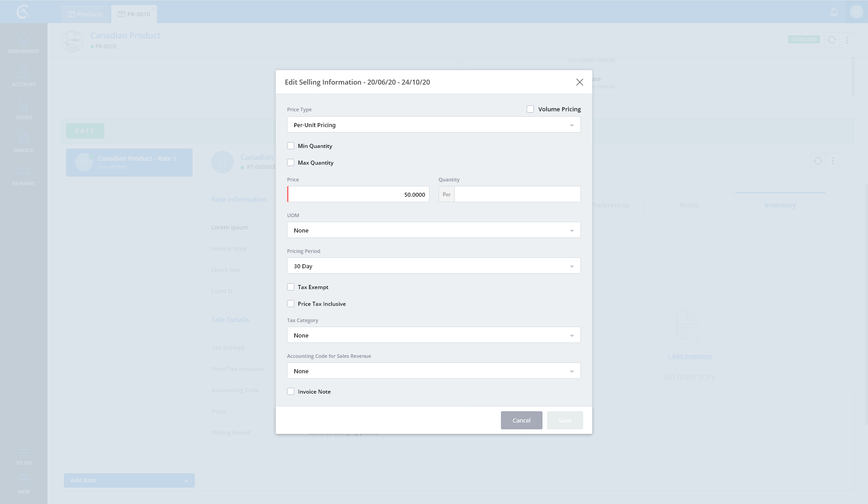Expand the Pricing Period dropdown
The width and height of the screenshot is (868, 504).
pos(434,266)
